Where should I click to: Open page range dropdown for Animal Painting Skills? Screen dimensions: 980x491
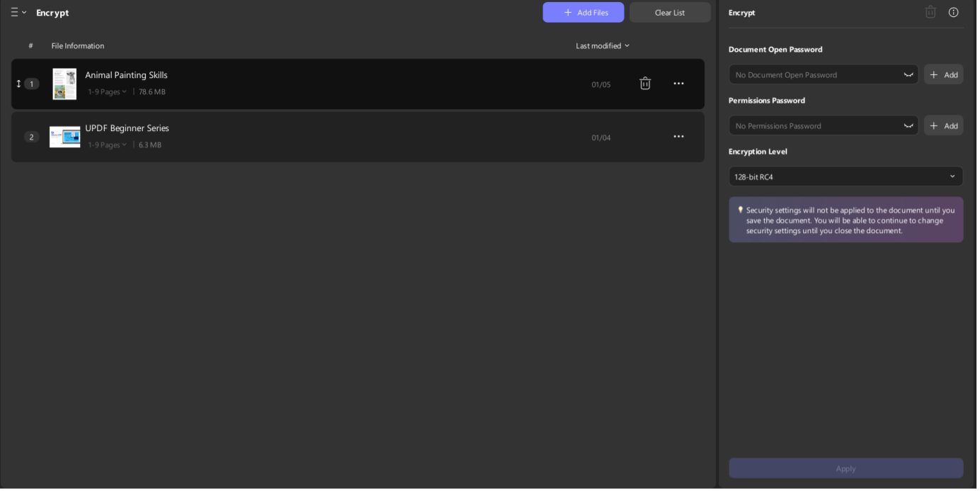point(108,92)
